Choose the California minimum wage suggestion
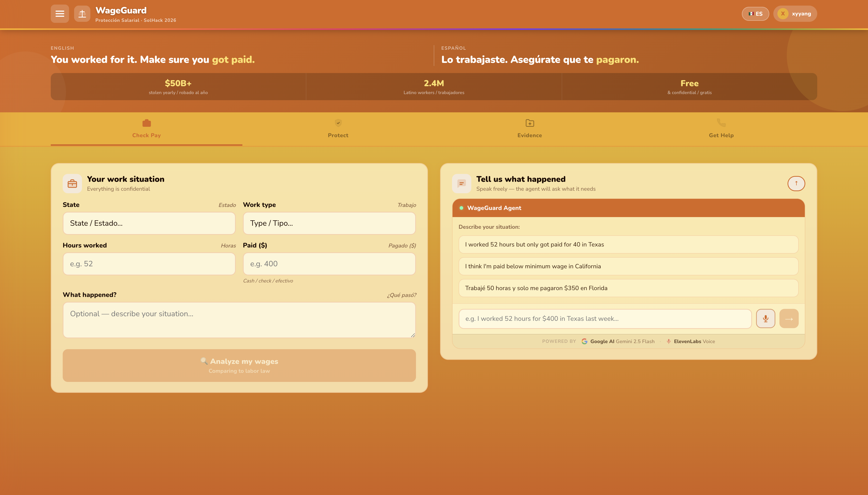The width and height of the screenshot is (868, 495). [x=628, y=266]
